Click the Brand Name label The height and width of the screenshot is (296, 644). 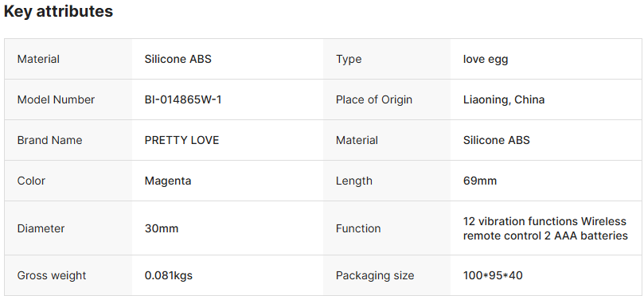tap(49, 140)
